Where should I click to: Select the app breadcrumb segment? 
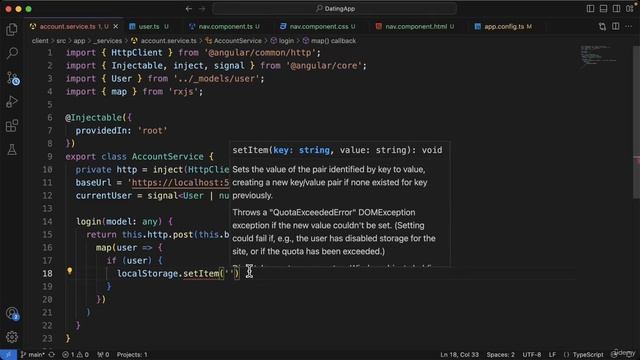[79, 41]
